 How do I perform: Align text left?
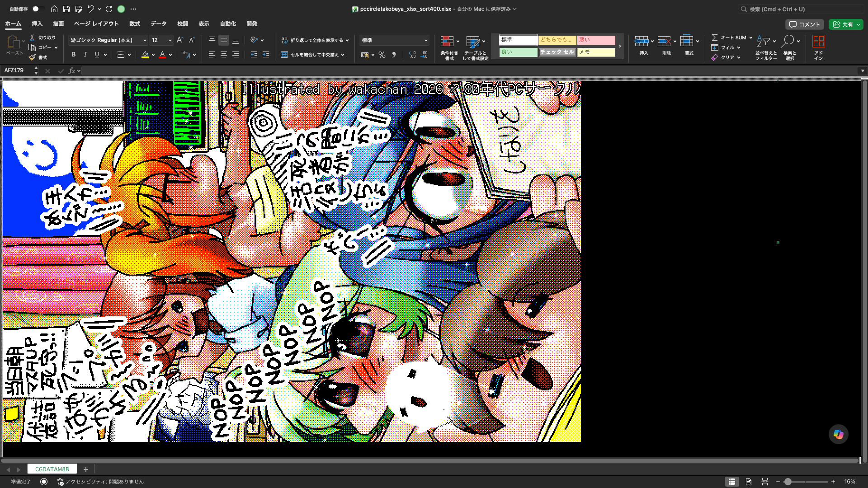[x=212, y=55]
